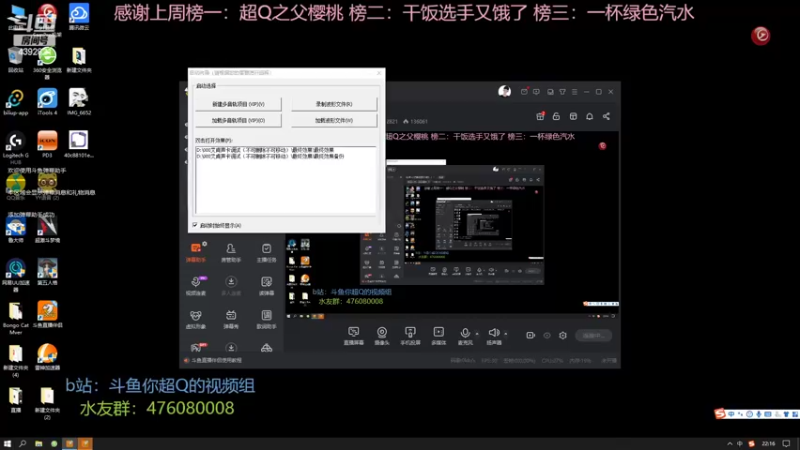Open 弹幕助手 in the Douyu sidebar
The height and width of the screenshot is (450, 800).
click(196, 253)
